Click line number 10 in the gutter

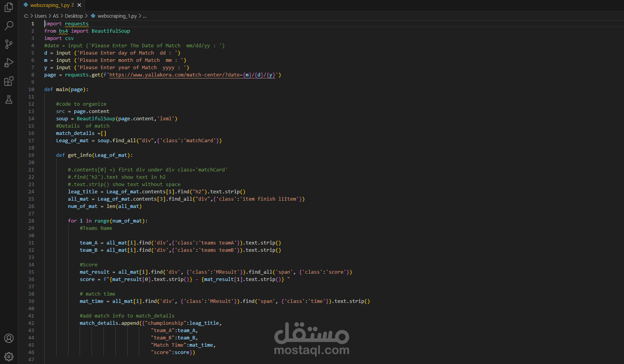click(31, 90)
